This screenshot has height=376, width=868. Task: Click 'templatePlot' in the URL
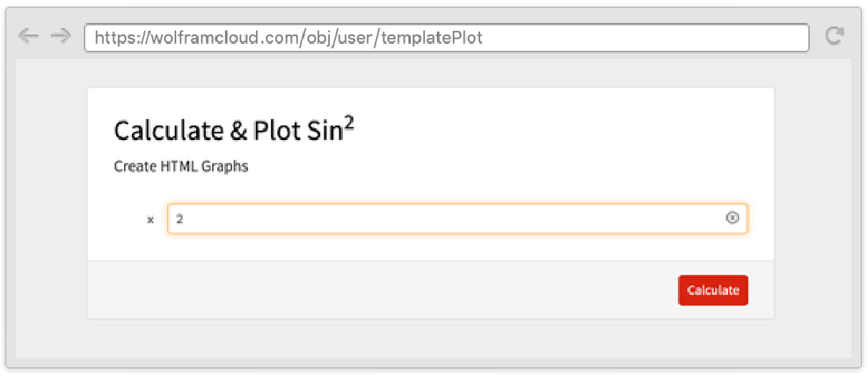point(432,38)
